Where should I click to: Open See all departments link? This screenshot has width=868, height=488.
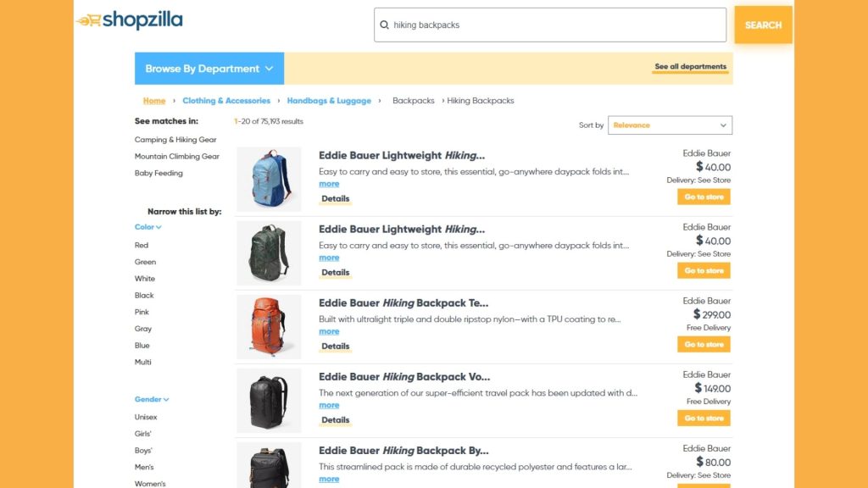click(x=690, y=66)
